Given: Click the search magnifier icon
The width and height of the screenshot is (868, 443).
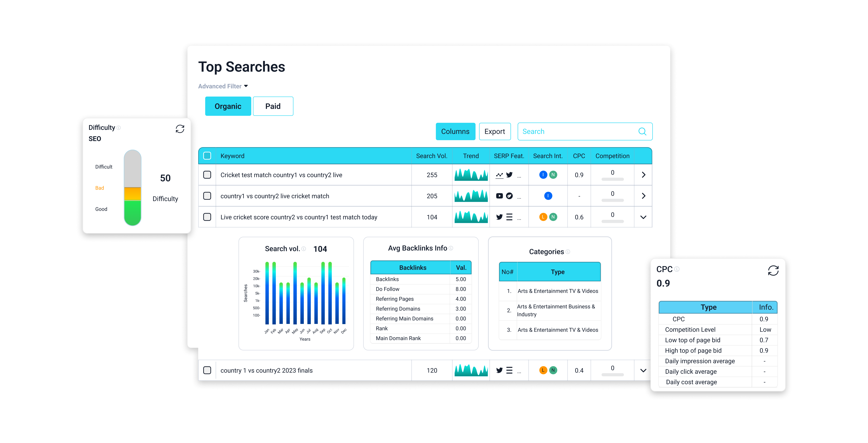Looking at the screenshot, I should point(642,131).
